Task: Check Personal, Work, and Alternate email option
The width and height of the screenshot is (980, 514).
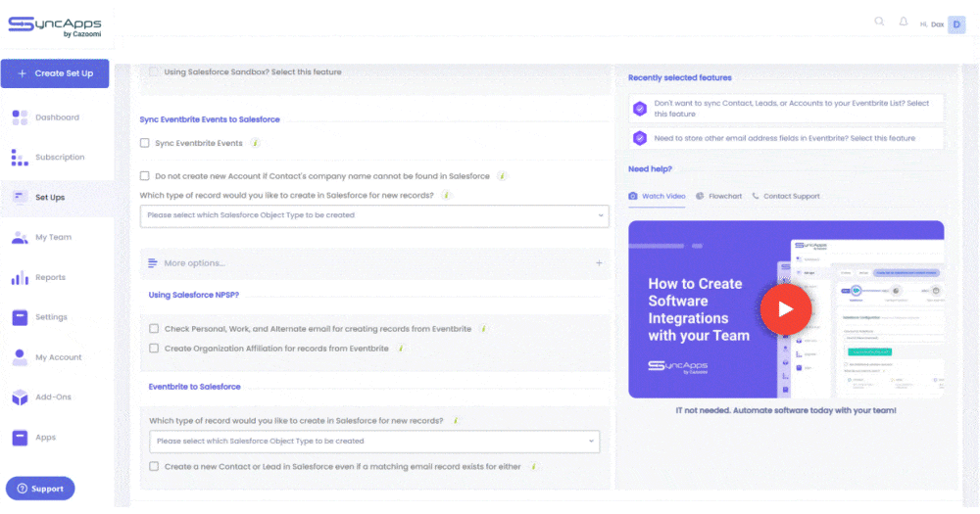Action: tap(154, 329)
